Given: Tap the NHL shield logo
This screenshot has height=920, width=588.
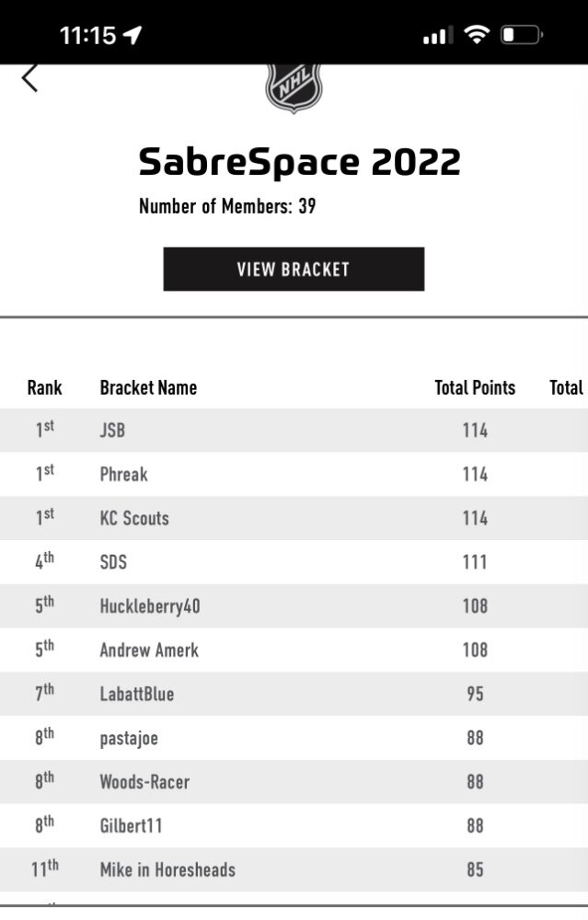Looking at the screenshot, I should [x=294, y=88].
